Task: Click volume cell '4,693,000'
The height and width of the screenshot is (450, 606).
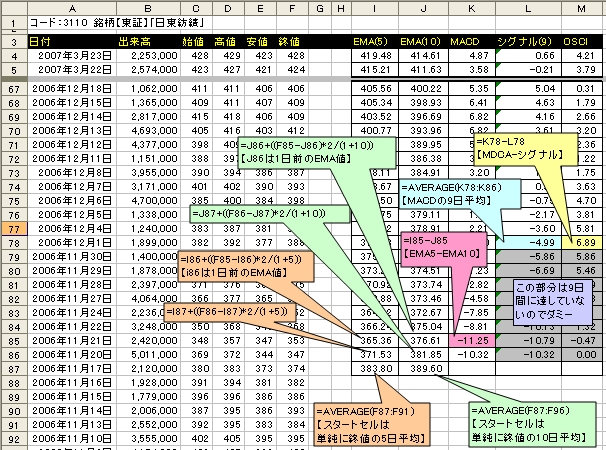Action: [x=148, y=131]
